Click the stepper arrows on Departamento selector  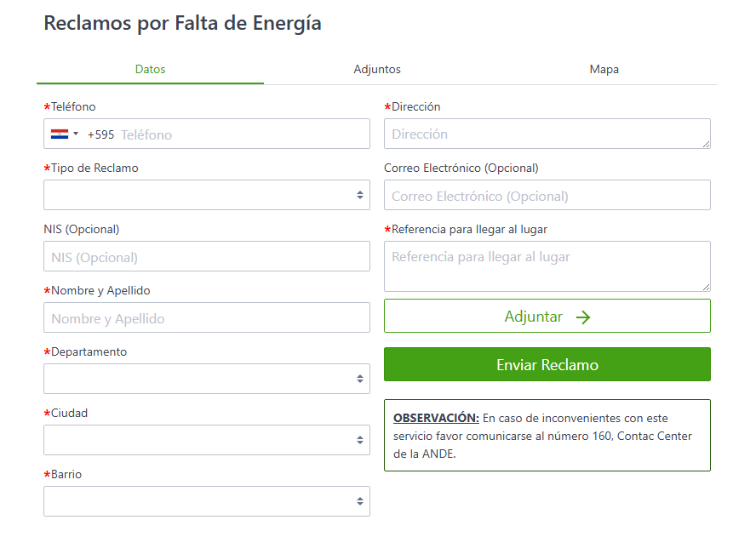click(358, 378)
